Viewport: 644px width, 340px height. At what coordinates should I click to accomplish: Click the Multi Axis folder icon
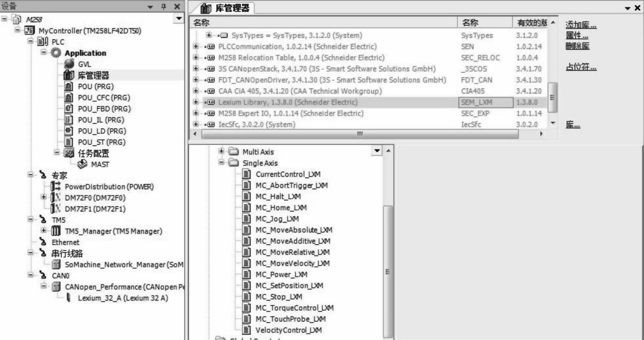click(x=233, y=152)
